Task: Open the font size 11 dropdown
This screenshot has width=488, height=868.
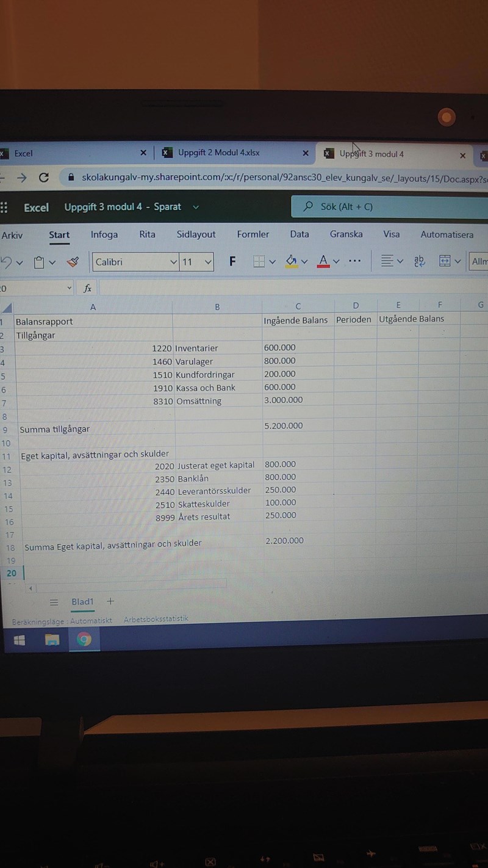Action: pos(208,262)
